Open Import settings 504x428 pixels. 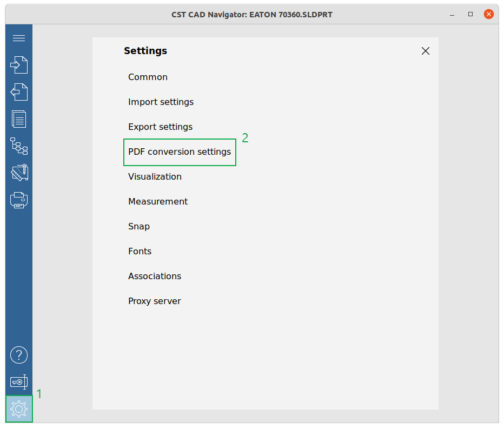coord(161,102)
